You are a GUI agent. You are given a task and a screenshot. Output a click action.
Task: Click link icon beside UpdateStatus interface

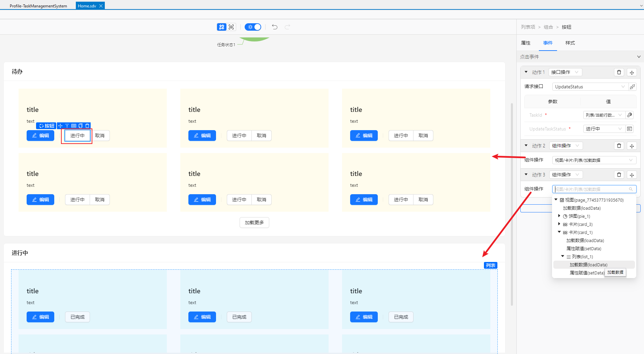pyautogui.click(x=633, y=87)
